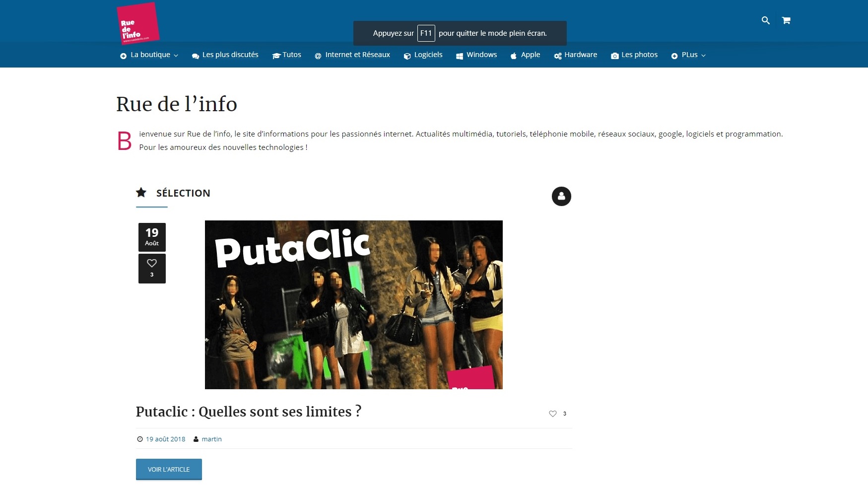This screenshot has height=491, width=868.
Task: Click the chat bubbles icon for Les plus discutés
Action: point(196,56)
